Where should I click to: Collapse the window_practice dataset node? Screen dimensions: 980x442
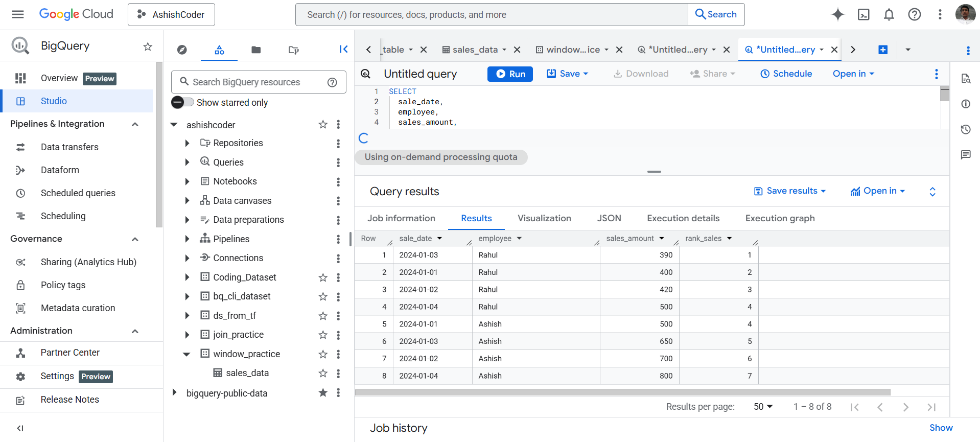pyautogui.click(x=186, y=354)
